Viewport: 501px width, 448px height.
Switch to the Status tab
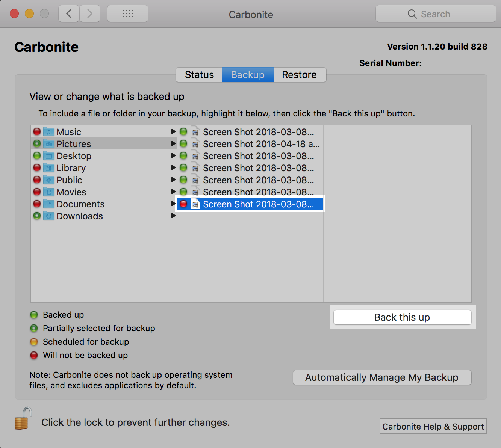199,75
